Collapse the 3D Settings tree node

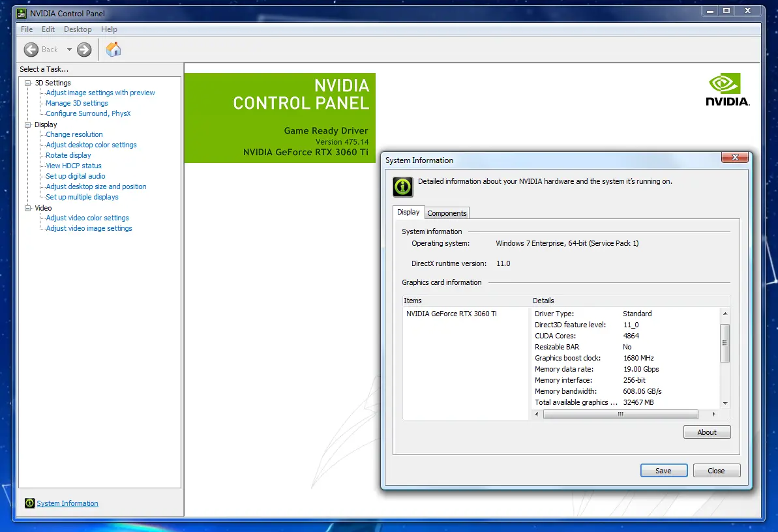[28, 83]
